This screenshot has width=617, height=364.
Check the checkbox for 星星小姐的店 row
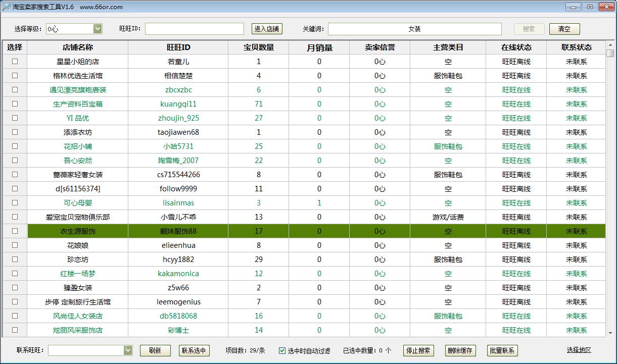(x=15, y=61)
